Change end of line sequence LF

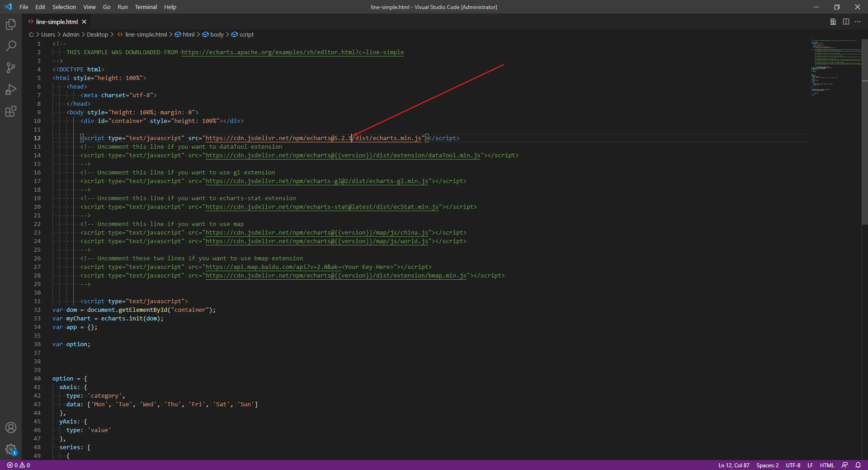pos(810,465)
